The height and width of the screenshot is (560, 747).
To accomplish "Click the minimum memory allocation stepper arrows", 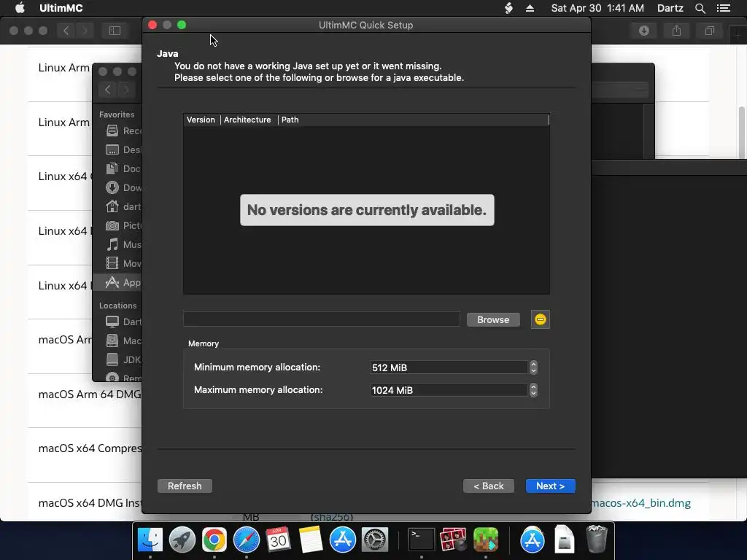I will [533, 367].
